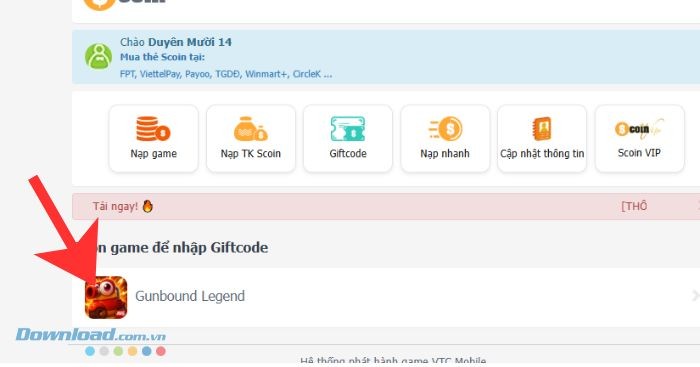This screenshot has height=367, width=700.
Task: Click the fire emoji next to Tải ngay!
Action: pos(147,206)
